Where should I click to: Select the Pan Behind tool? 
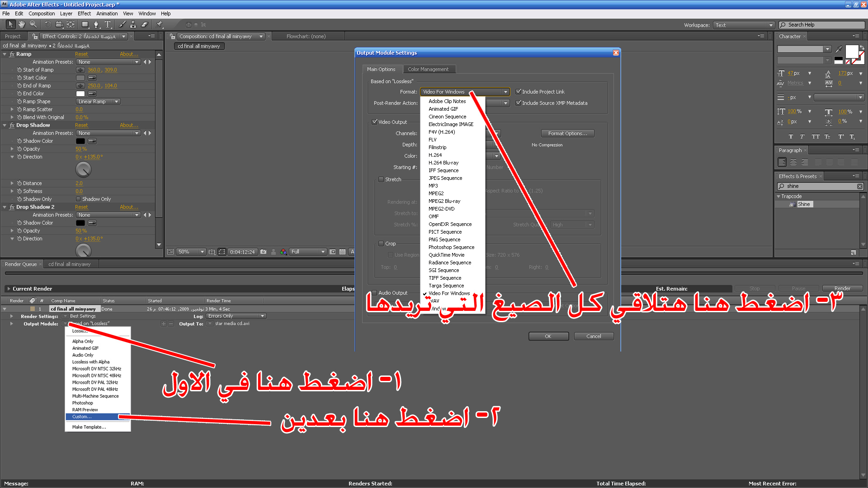[71, 24]
